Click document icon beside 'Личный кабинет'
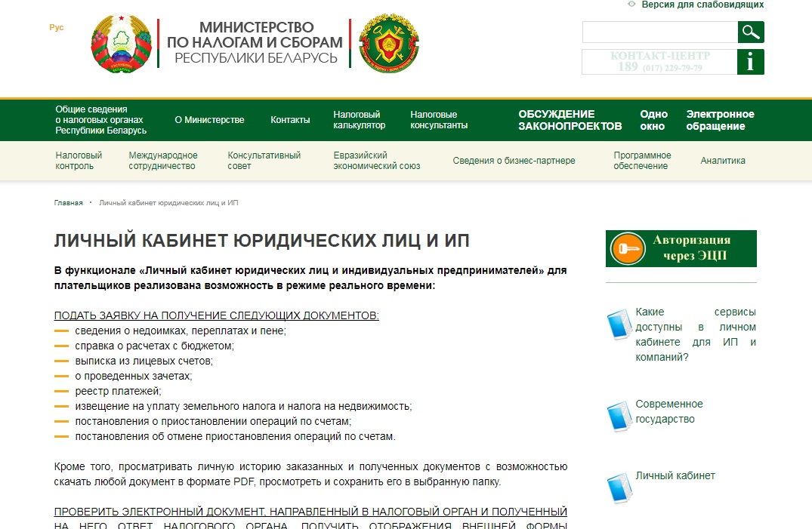Image resolution: width=812 pixels, height=529 pixels. (x=619, y=487)
